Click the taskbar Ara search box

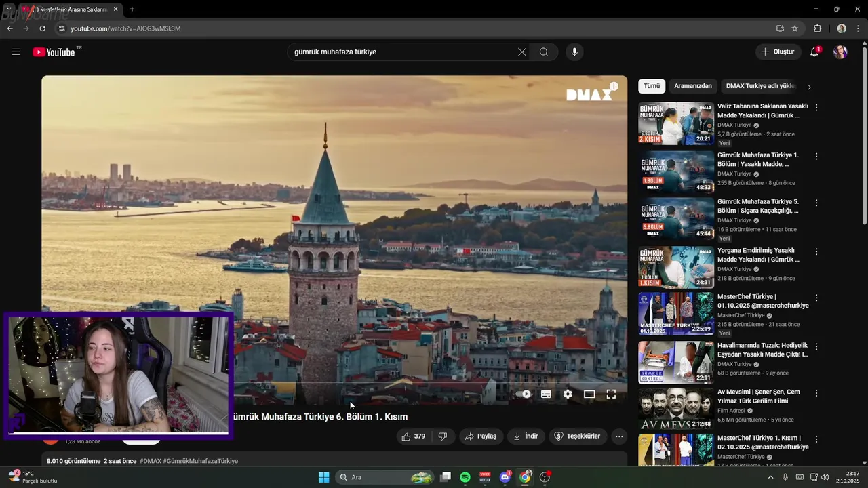click(385, 477)
